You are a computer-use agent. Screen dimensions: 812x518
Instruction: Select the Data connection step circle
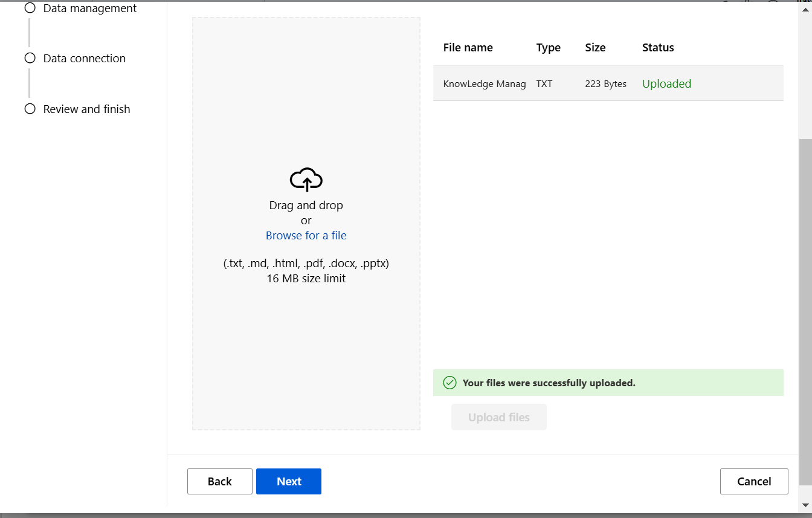point(30,58)
